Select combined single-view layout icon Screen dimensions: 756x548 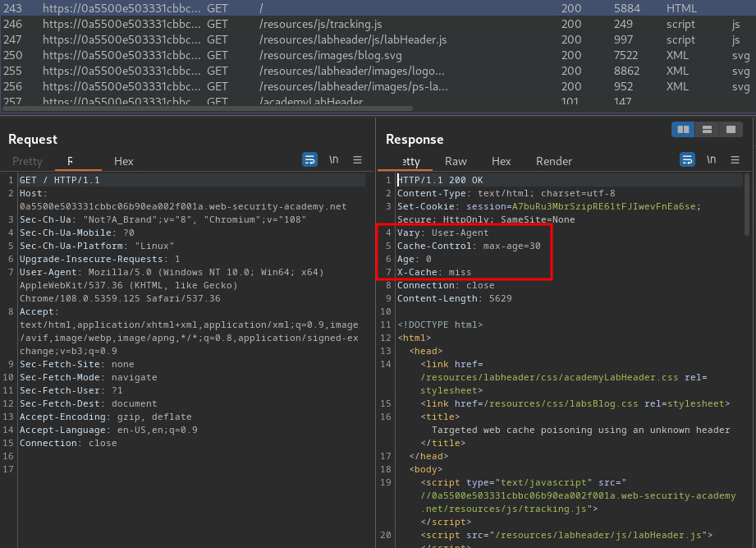[731, 129]
